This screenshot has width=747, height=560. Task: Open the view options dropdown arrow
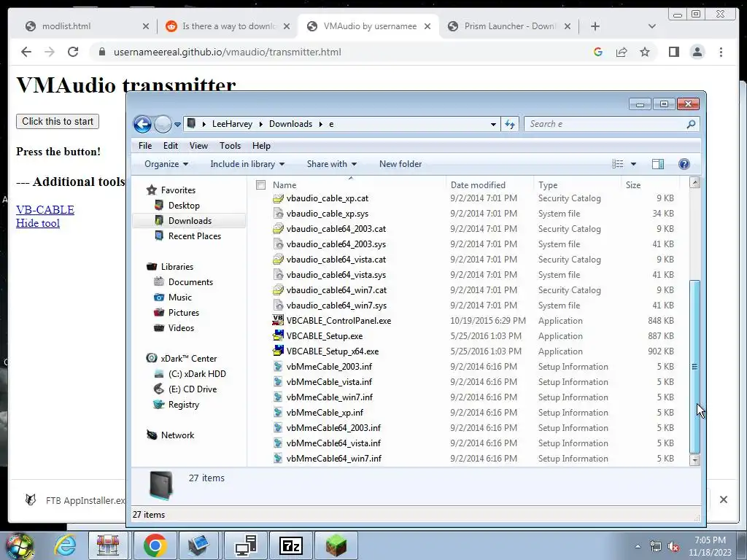click(x=633, y=164)
